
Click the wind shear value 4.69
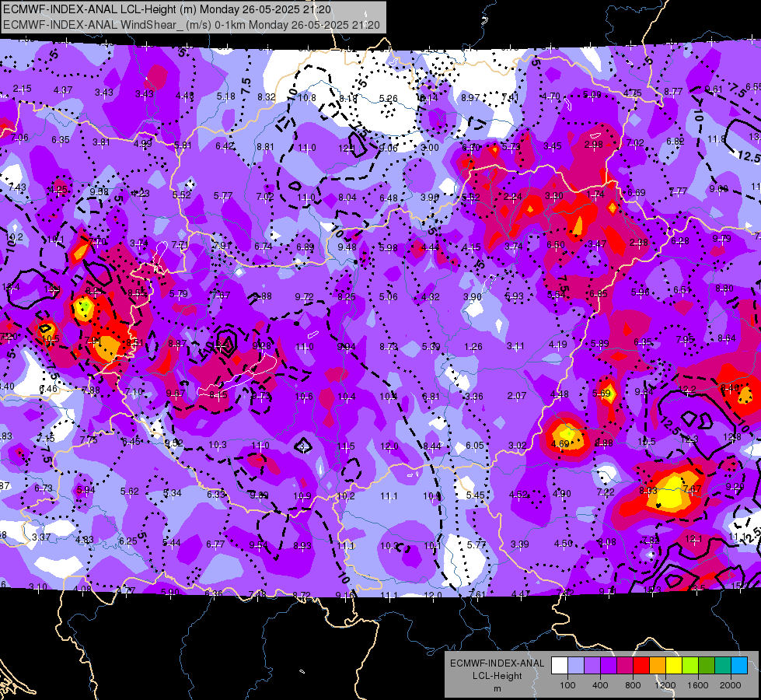560,444
